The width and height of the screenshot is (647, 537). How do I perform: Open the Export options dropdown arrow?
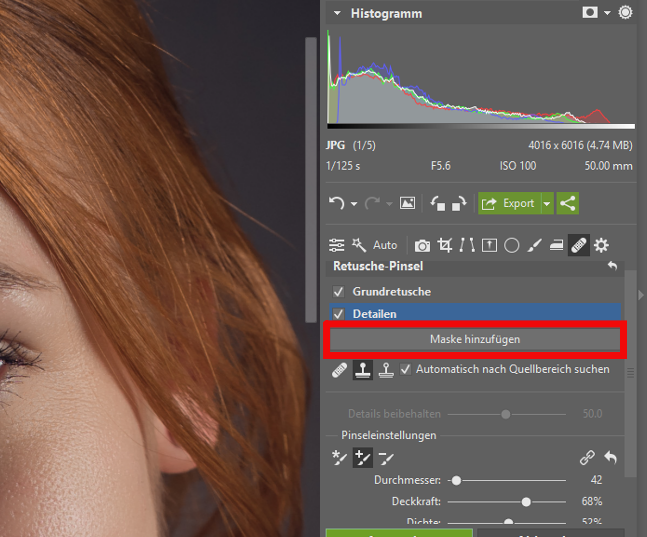click(547, 203)
